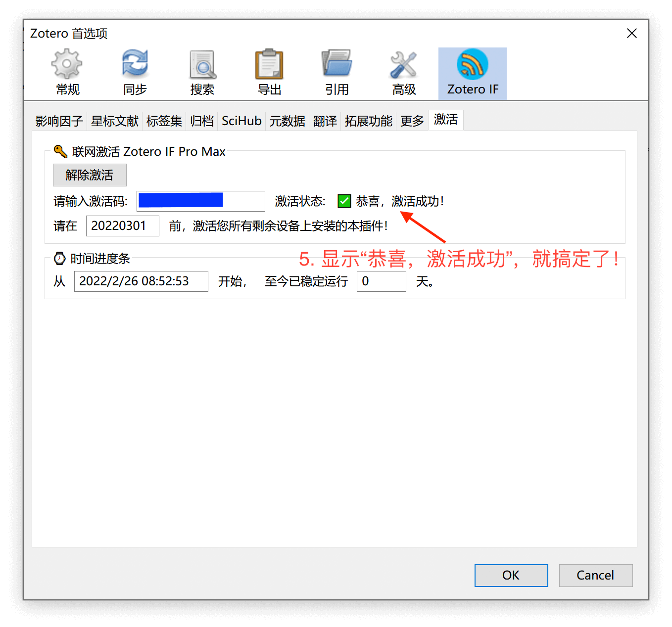This screenshot has width=672, height=627.
Task: Open the 引用 cite preferences pane
Action: click(x=337, y=73)
